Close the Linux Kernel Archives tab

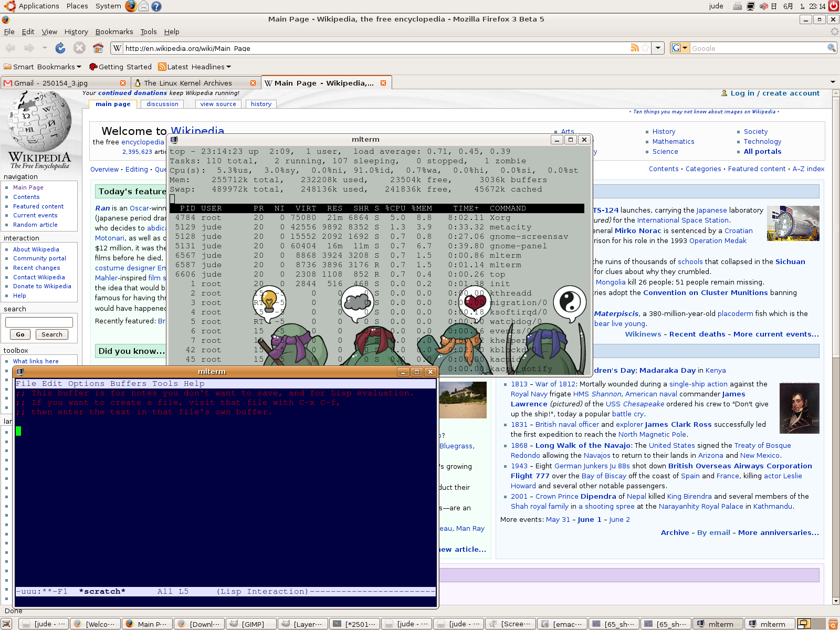pyautogui.click(x=253, y=83)
